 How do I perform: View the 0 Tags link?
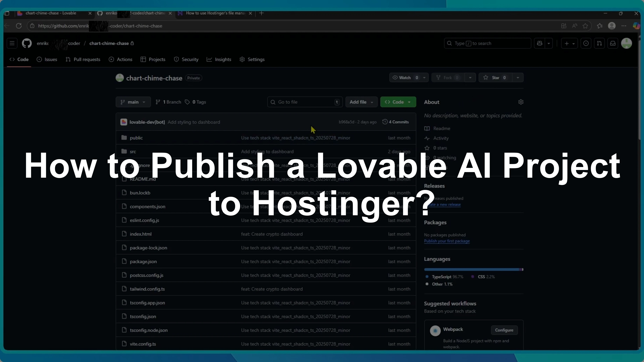(x=195, y=102)
